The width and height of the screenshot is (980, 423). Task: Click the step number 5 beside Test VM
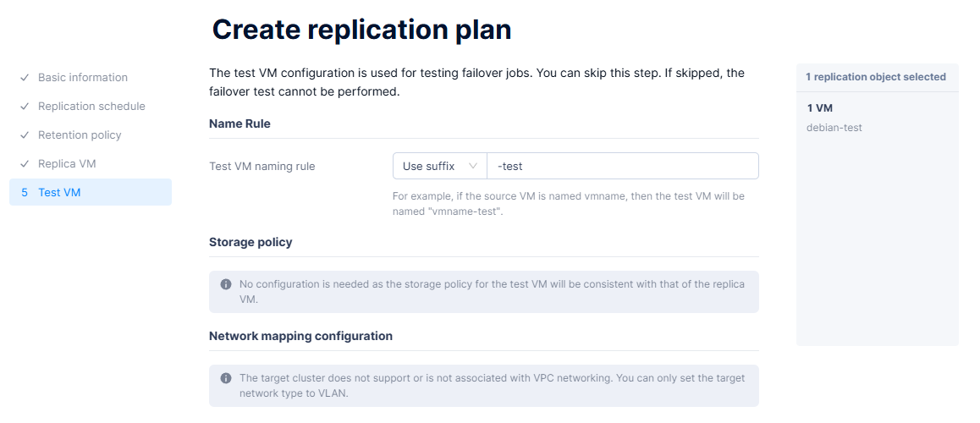point(25,193)
